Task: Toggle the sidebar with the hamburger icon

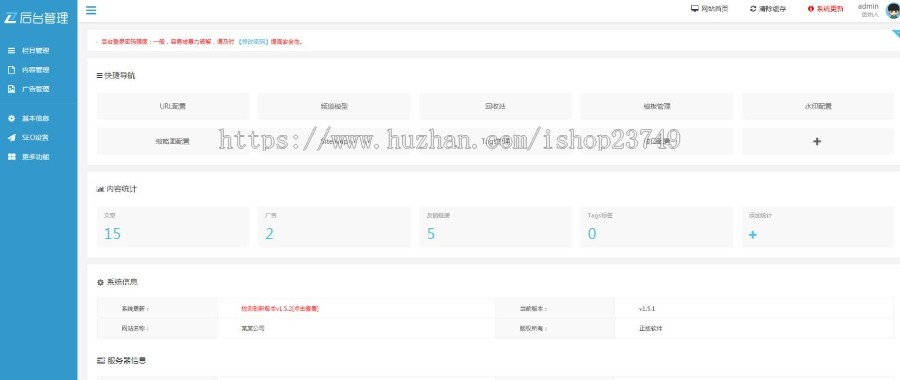Action: [91, 10]
